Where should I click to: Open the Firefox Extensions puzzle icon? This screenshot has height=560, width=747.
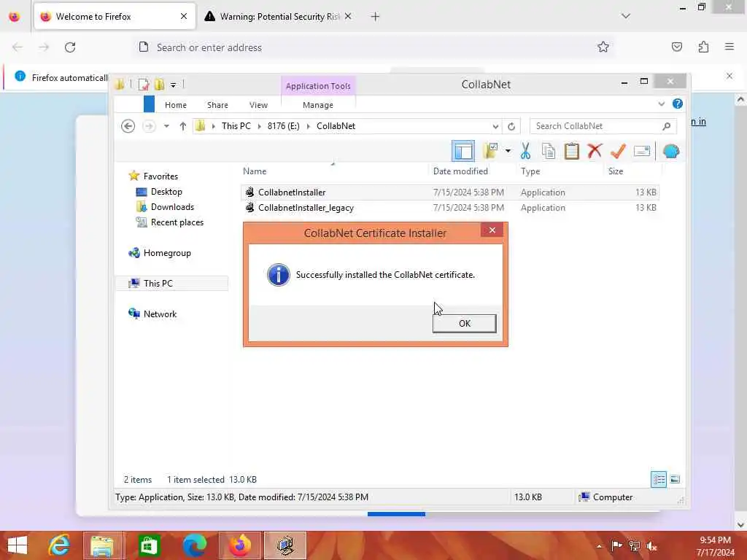pyautogui.click(x=703, y=47)
